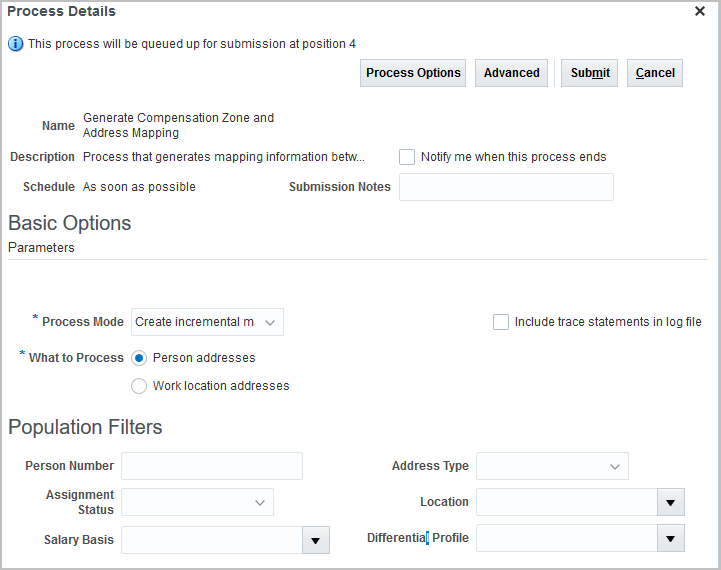Click inside the Salary Basis field
The height and width of the screenshot is (570, 721).
(x=211, y=540)
